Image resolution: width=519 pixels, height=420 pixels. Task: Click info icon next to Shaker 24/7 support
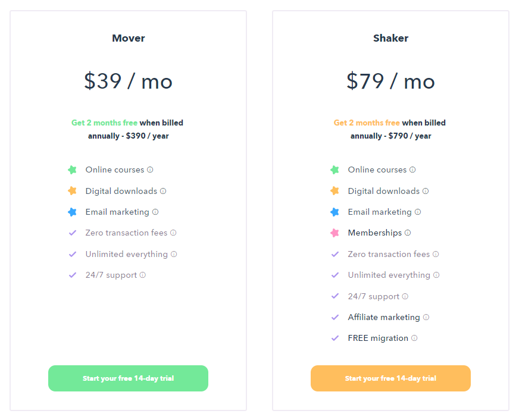405,296
